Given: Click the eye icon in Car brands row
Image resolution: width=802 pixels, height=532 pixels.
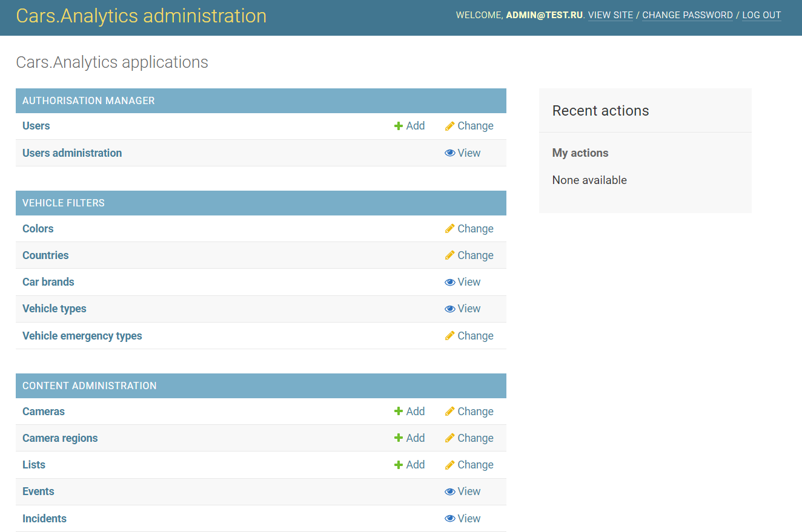Looking at the screenshot, I should click(x=449, y=282).
